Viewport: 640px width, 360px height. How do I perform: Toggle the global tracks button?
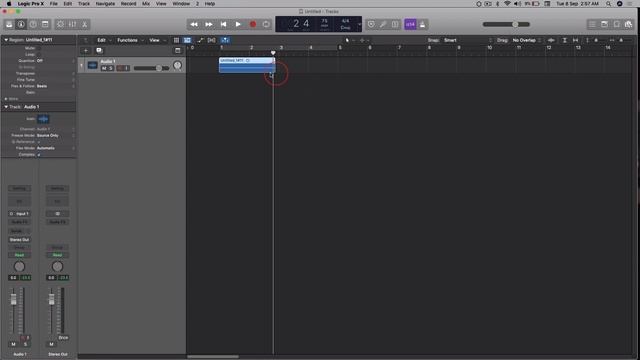click(178, 51)
